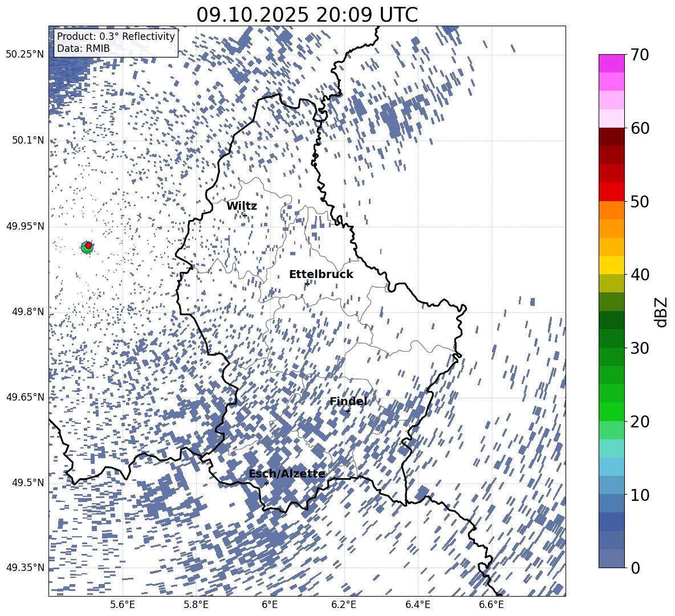Click the 49.95°N latitude label
This screenshot has height=616, width=675.
click(25, 226)
